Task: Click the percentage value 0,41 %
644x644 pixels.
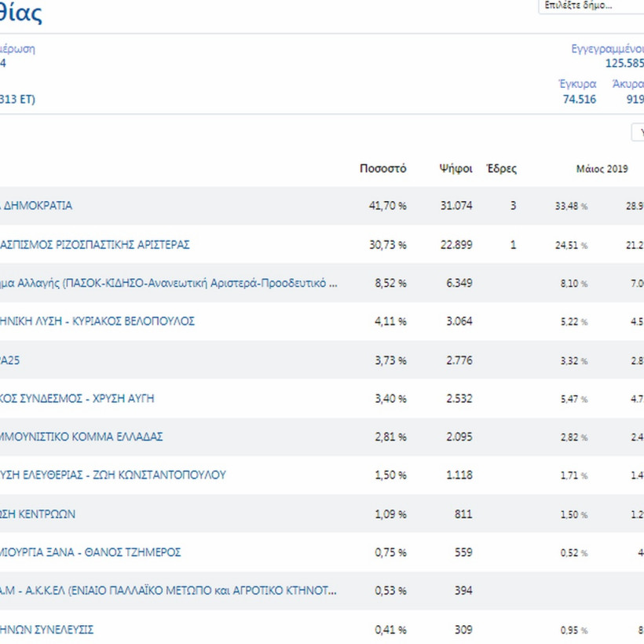Action: pyautogui.click(x=390, y=630)
